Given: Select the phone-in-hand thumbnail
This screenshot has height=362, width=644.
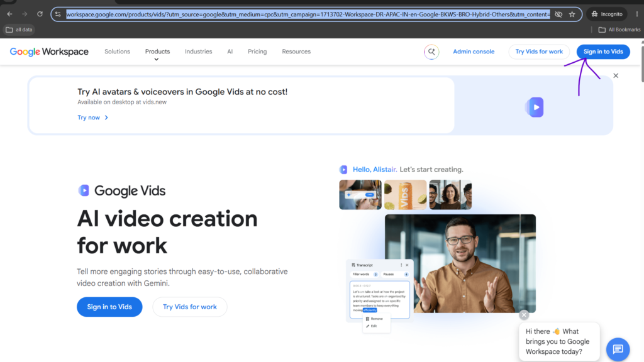Looking at the screenshot, I should point(360,195).
